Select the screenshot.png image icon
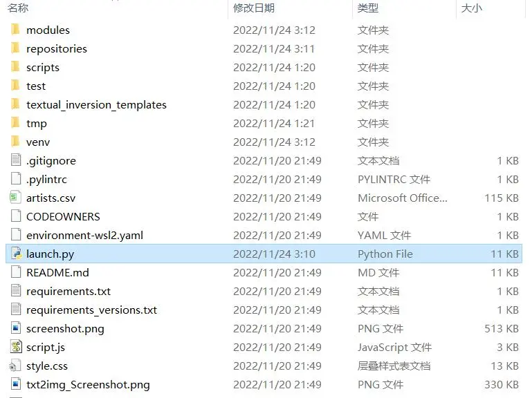Image resolution: width=532 pixels, height=398 pixels. 16,328
